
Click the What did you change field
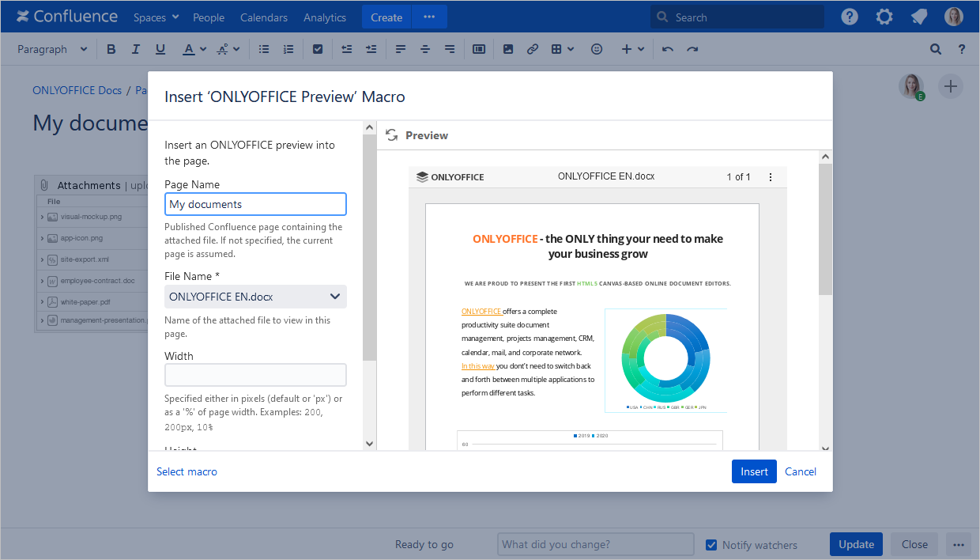pos(595,543)
